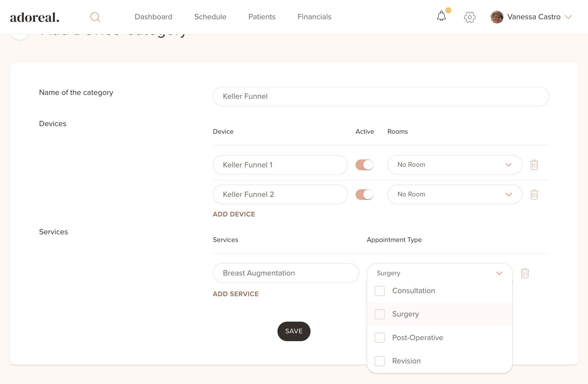Open notifications bell icon
588x384 pixels.
point(441,16)
